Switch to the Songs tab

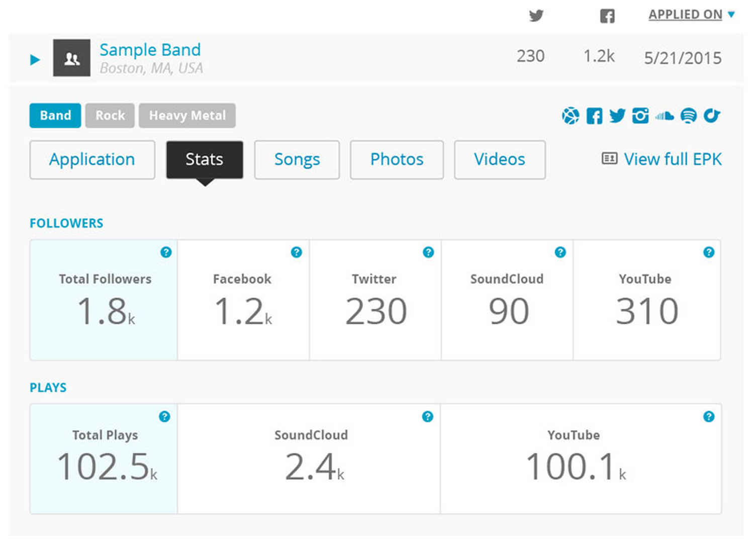297,160
